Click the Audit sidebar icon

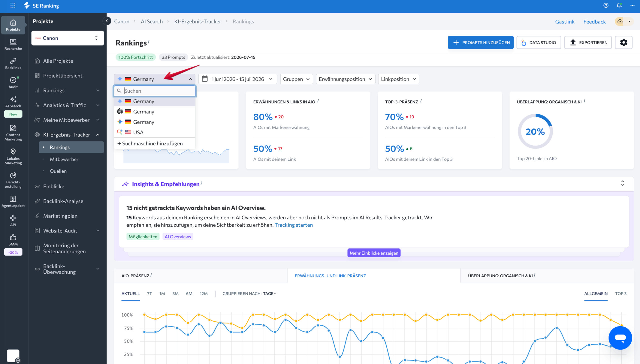point(13,82)
